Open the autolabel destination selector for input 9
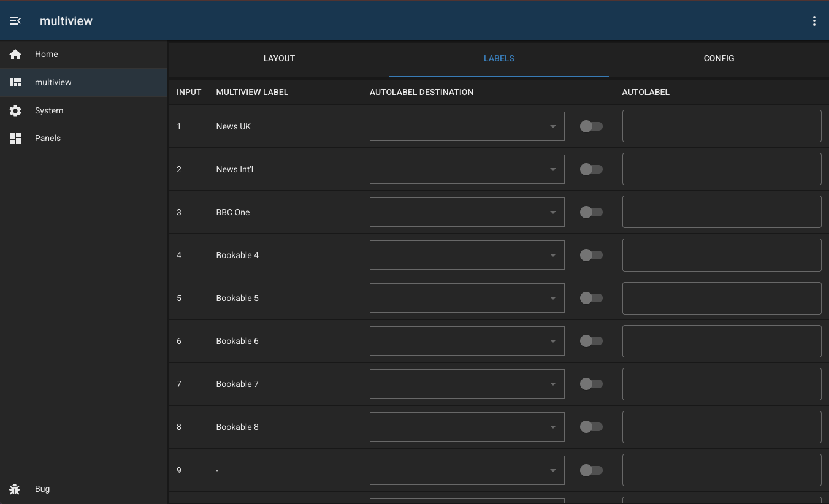This screenshot has height=504, width=829. [467, 470]
